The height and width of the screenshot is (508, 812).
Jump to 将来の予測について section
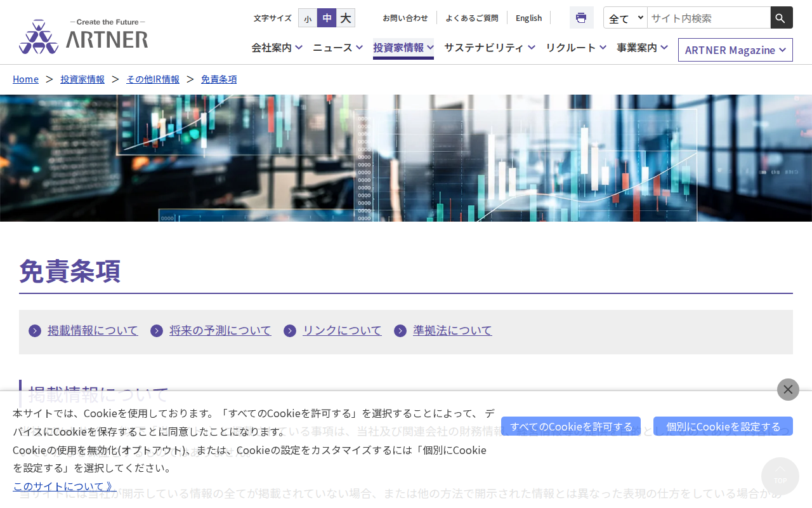click(220, 330)
